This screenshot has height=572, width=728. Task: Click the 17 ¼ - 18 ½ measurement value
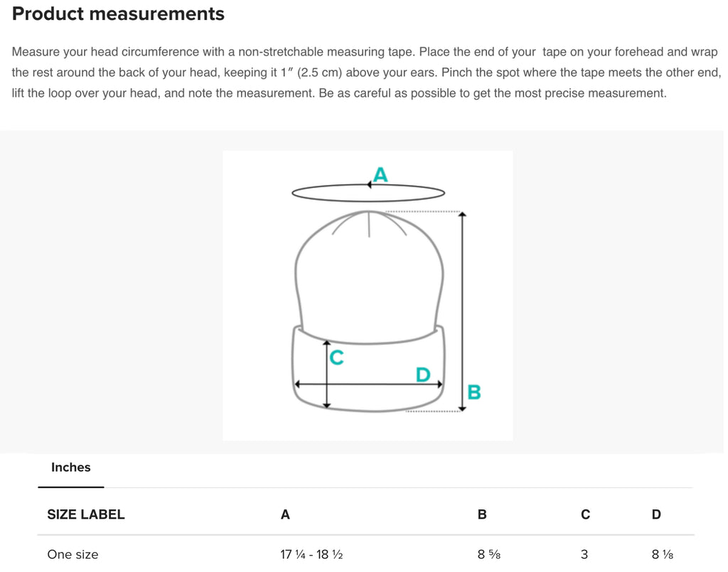(x=311, y=555)
